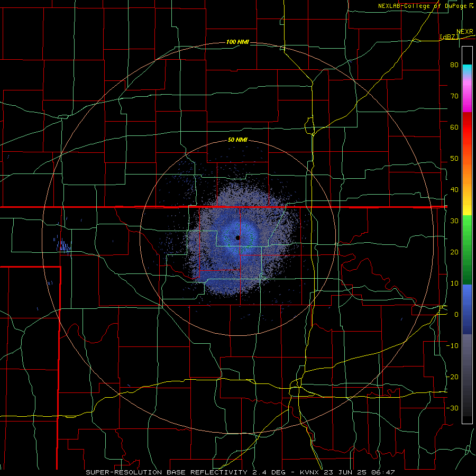Click the "NEXR" label above the legend
The height and width of the screenshot is (476, 476).
click(465, 32)
